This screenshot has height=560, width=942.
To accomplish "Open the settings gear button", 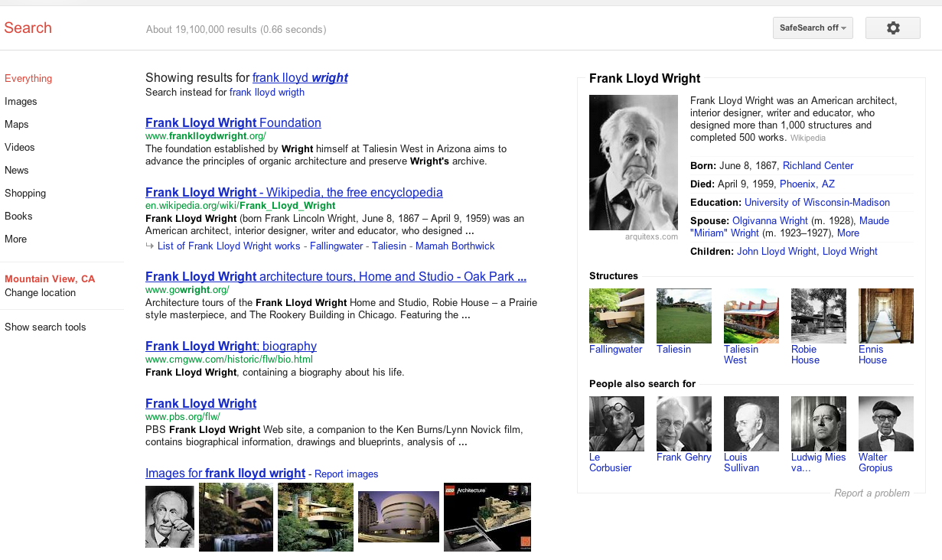I will pos(892,28).
